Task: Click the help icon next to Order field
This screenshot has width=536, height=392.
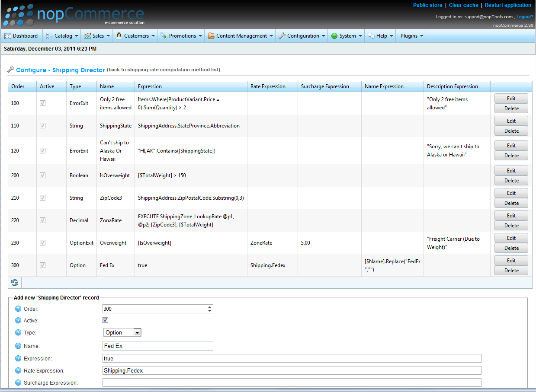Action: point(18,309)
